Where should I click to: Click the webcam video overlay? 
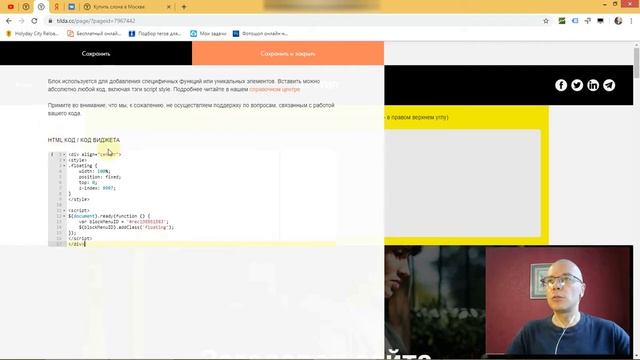pyautogui.click(x=559, y=301)
